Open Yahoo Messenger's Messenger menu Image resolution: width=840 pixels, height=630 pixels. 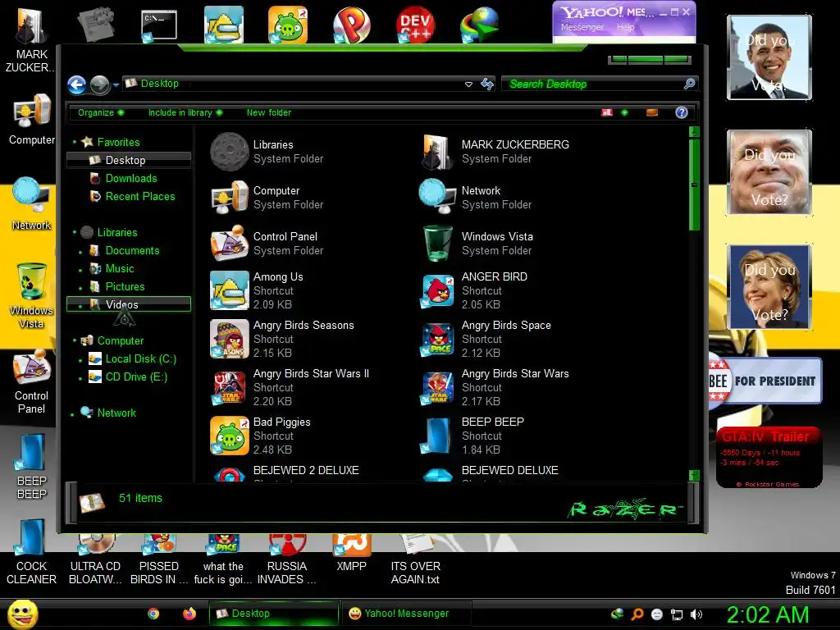tap(582, 27)
